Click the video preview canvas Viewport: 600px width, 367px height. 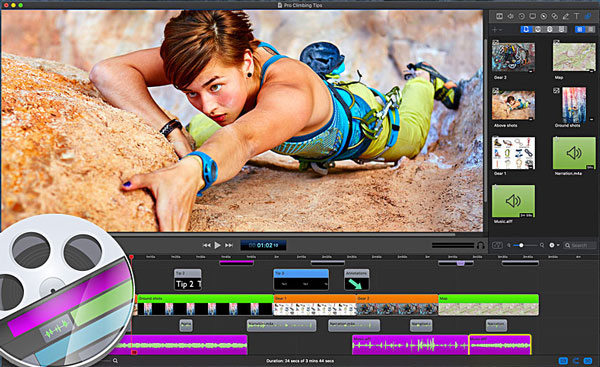[242, 121]
